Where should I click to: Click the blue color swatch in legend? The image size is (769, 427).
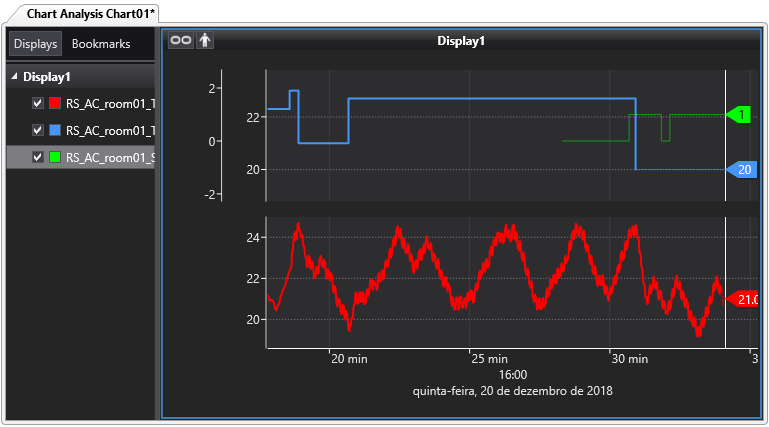click(x=55, y=130)
